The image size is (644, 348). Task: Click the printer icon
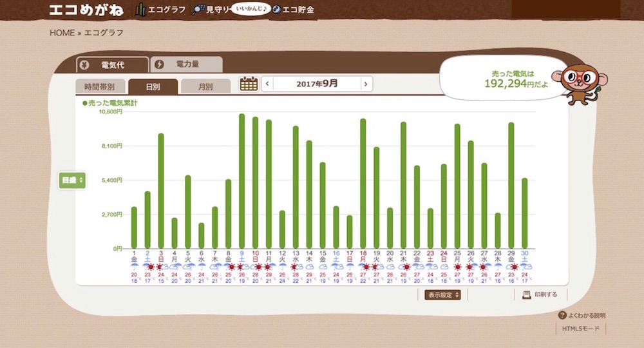(527, 295)
